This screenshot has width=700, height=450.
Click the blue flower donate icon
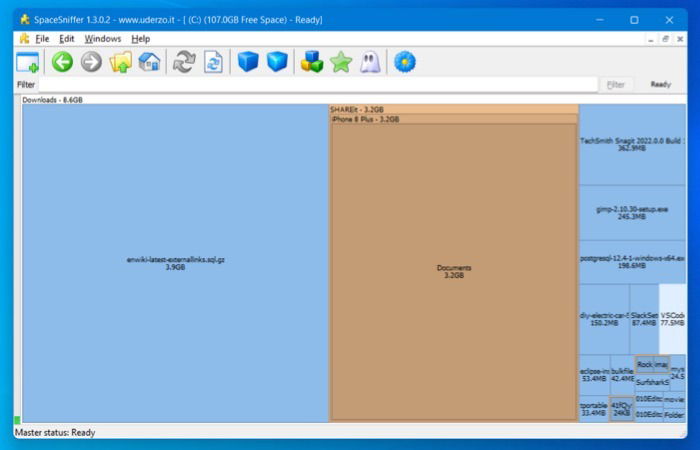405,62
